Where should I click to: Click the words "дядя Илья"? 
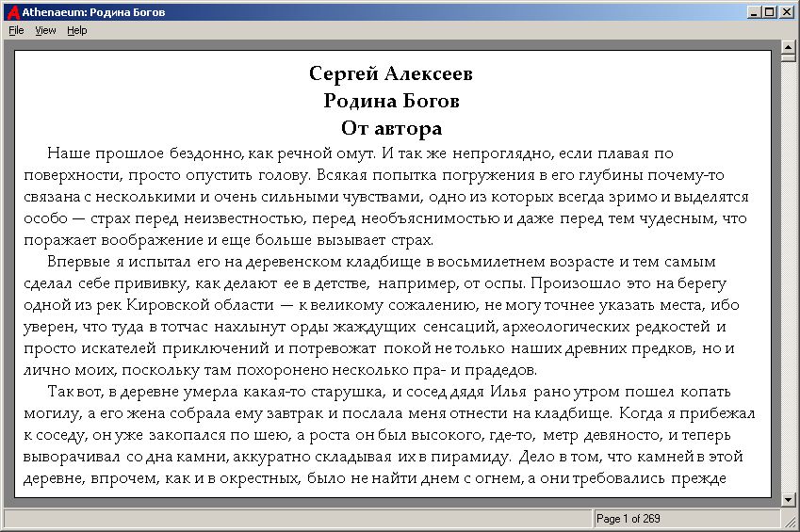[x=488, y=392]
